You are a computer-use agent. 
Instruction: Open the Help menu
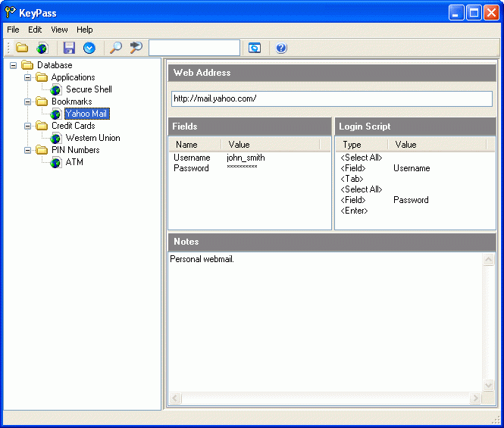click(x=85, y=30)
